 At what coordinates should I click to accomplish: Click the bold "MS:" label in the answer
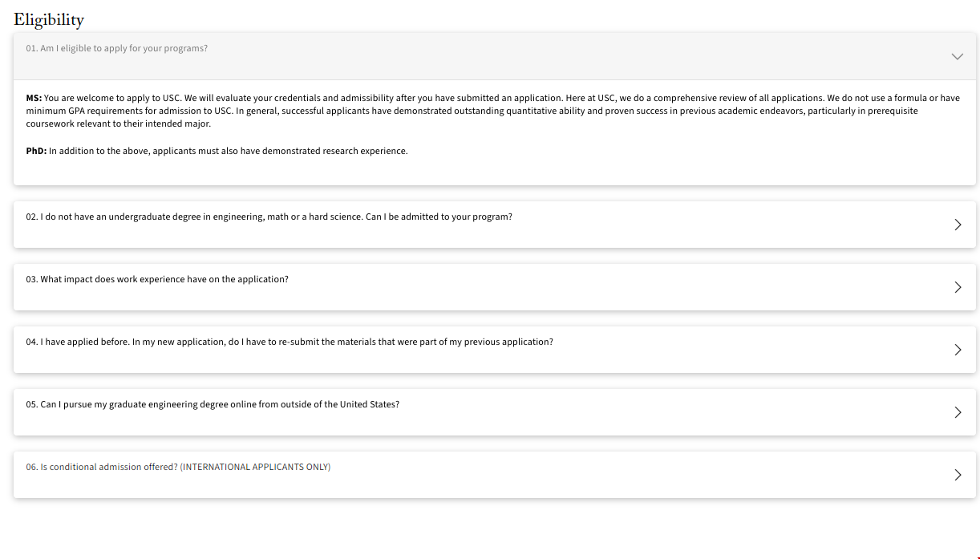tap(34, 98)
